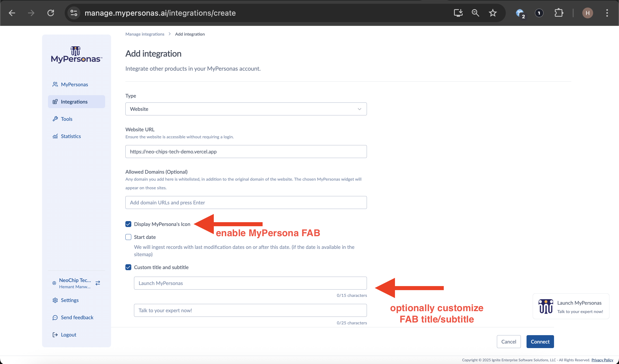Click the Launch MyPersonas title field
This screenshot has height=364, width=619.
pos(250,283)
